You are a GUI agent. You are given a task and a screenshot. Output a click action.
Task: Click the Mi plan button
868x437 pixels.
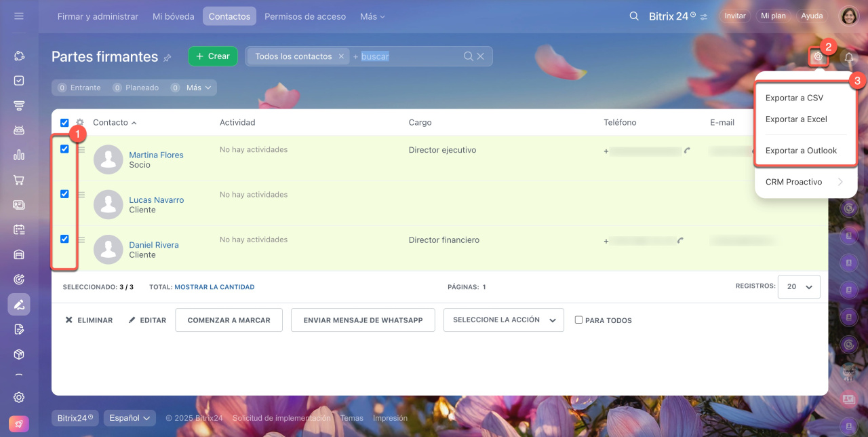pos(773,16)
